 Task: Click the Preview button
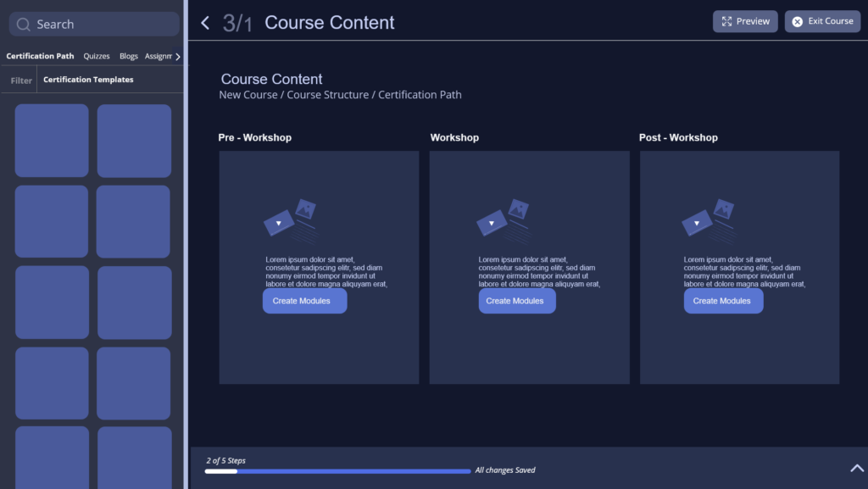(x=745, y=21)
